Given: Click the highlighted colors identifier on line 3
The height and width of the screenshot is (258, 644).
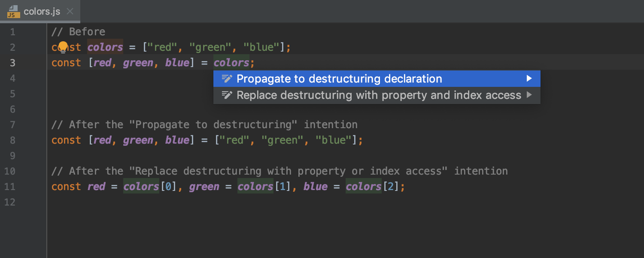Looking at the screenshot, I should (x=231, y=62).
